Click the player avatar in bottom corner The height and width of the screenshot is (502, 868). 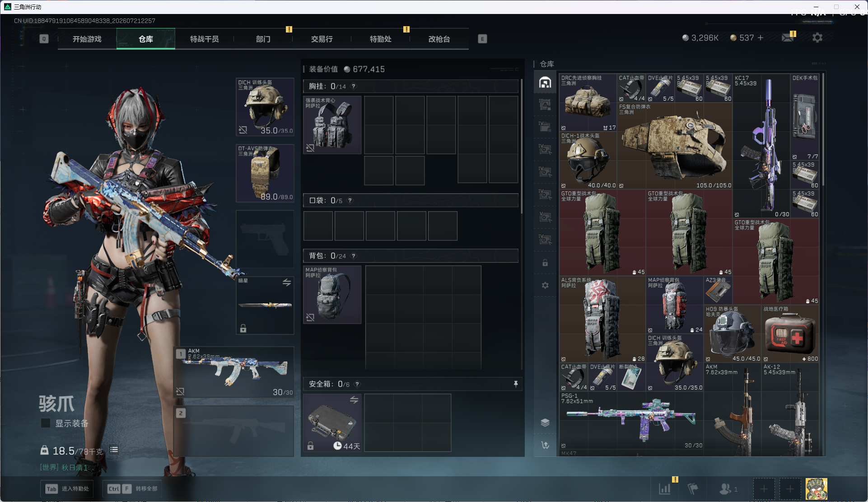click(817, 489)
